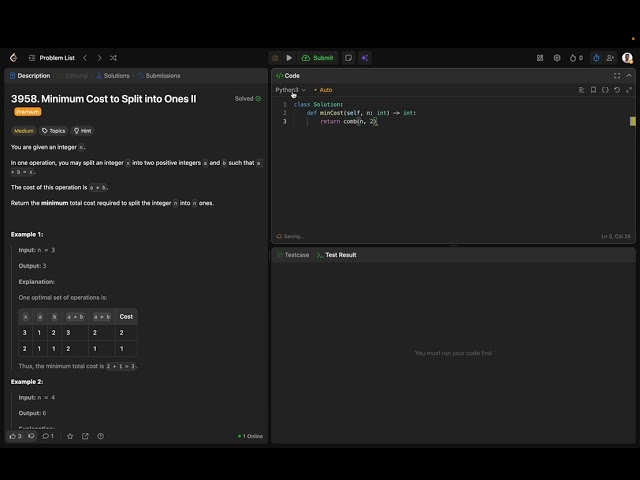Toggle the thumbs down dislike button
Viewport: 640px width, 480px height.
31,436
